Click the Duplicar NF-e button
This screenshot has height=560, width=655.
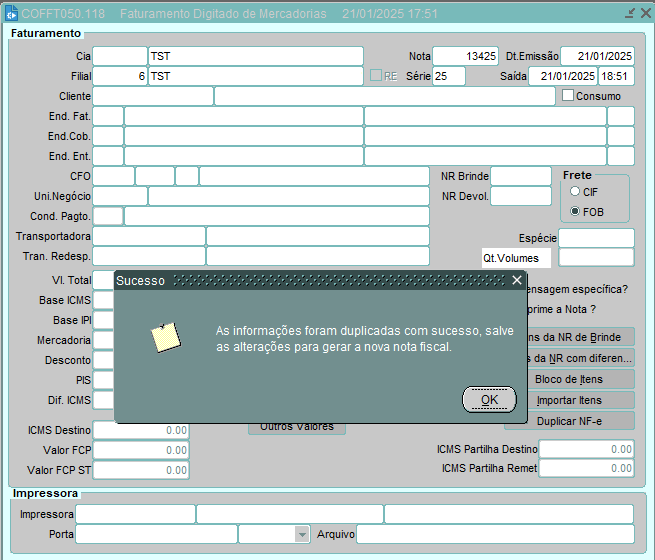pos(569,421)
